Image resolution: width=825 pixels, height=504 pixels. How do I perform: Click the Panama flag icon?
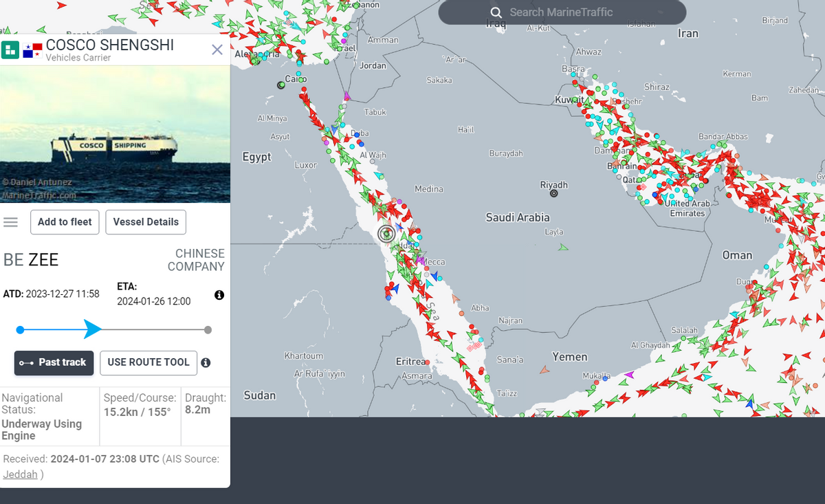[x=32, y=50]
